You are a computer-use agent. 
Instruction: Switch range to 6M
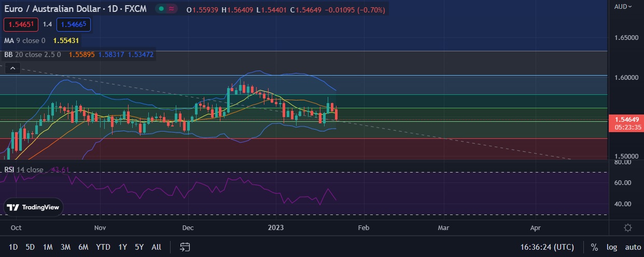tap(83, 247)
